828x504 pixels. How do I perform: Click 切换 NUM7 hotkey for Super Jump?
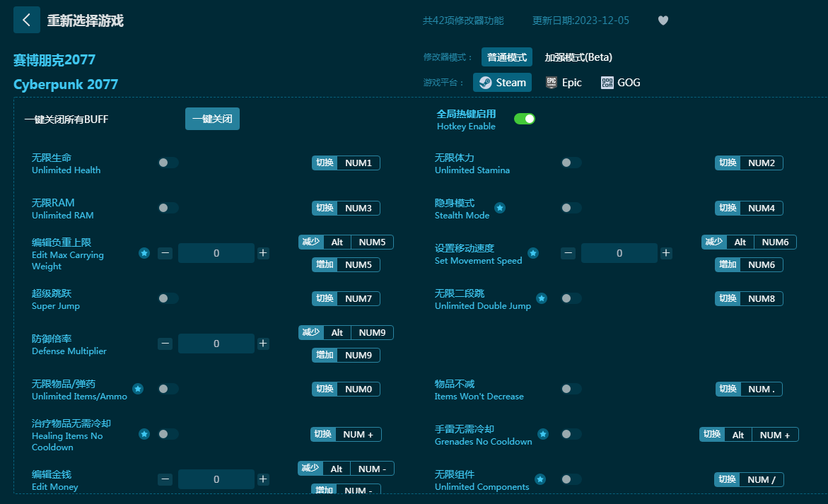tap(346, 299)
